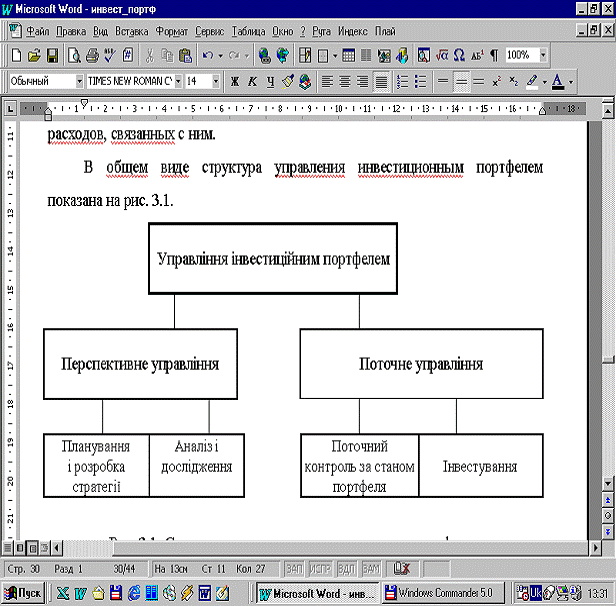The width and height of the screenshot is (616, 606).
Task: Center-align the paragraph text
Action: [x=345, y=81]
